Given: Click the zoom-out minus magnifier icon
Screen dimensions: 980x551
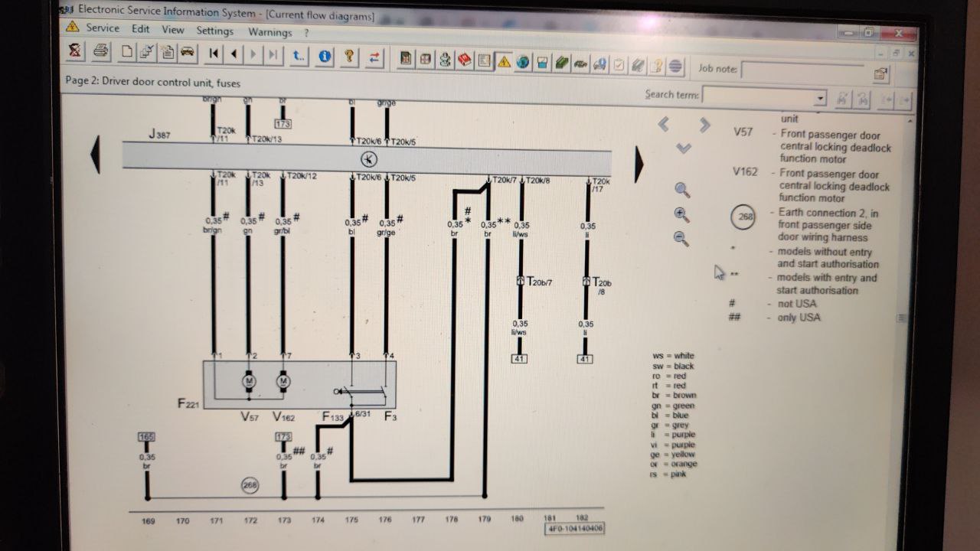Looking at the screenshot, I should click(x=681, y=239).
